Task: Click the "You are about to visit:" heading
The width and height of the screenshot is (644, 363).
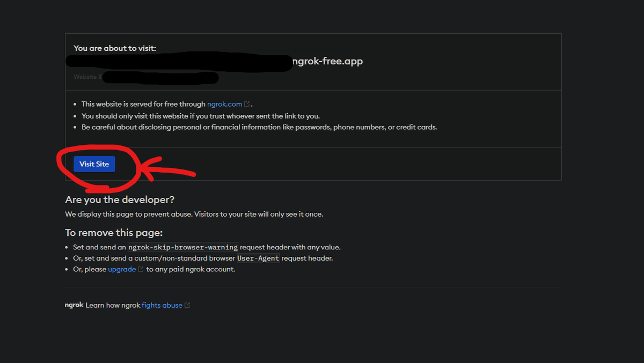Action: [115, 48]
